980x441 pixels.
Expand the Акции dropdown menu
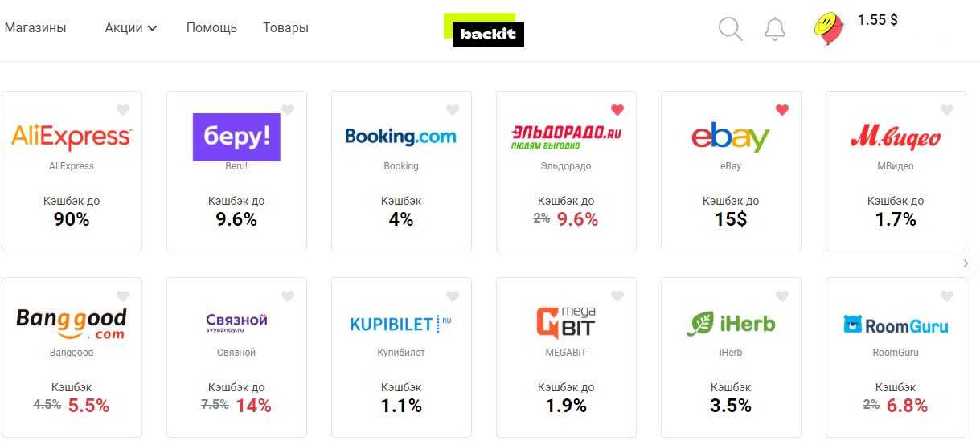(x=131, y=27)
